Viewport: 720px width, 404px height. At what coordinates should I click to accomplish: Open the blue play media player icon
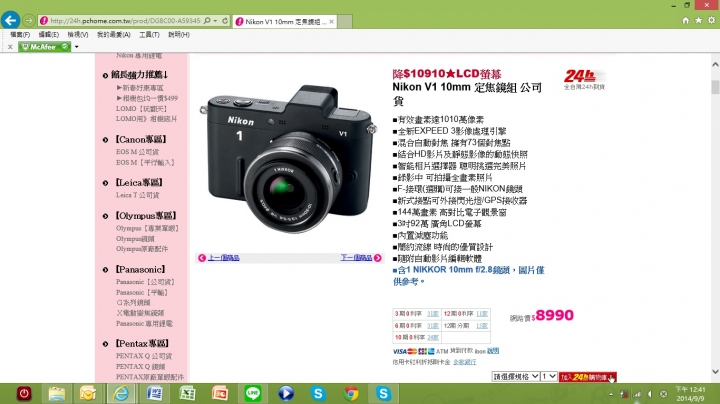286,393
